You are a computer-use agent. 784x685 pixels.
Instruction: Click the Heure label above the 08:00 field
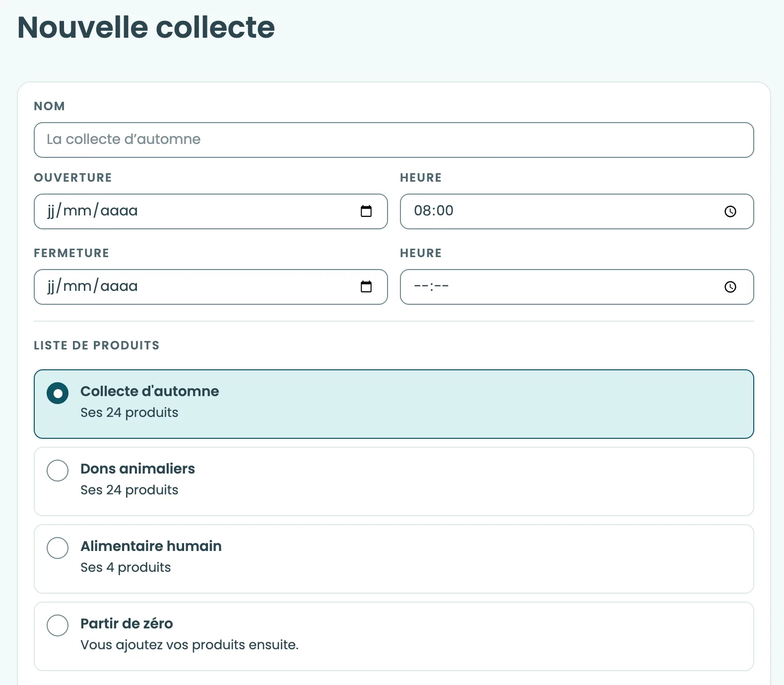pyautogui.click(x=421, y=178)
